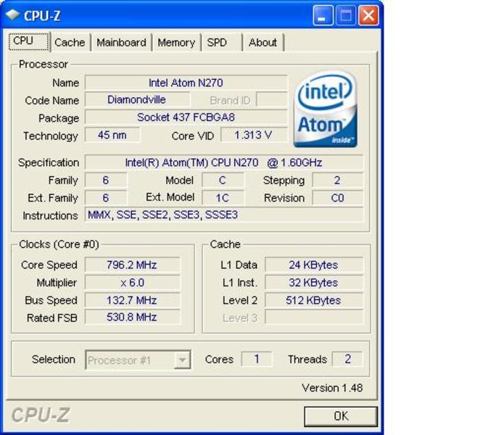Select the Package value Socket 437 FCBGA8
The height and width of the screenshot is (435, 504).
[x=186, y=117]
